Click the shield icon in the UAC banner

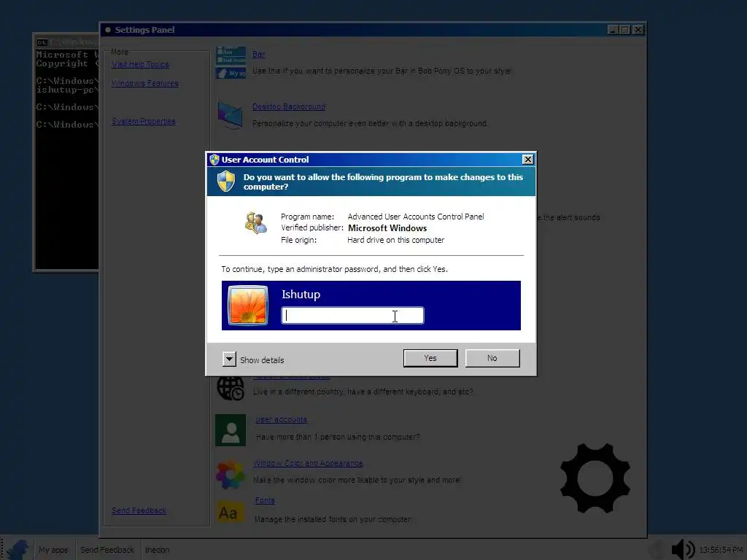[226, 182]
